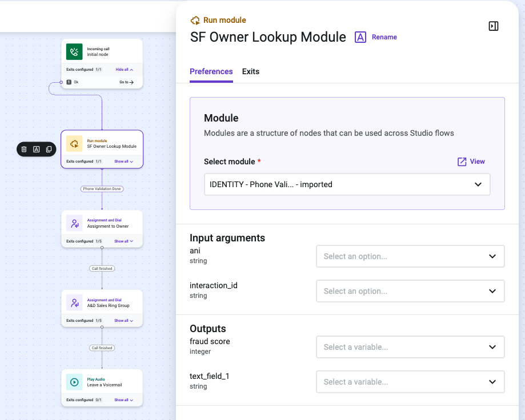Viewport: 525px width, 420px height.
Task: Click Go to on the Ok exit
Action: (126, 82)
